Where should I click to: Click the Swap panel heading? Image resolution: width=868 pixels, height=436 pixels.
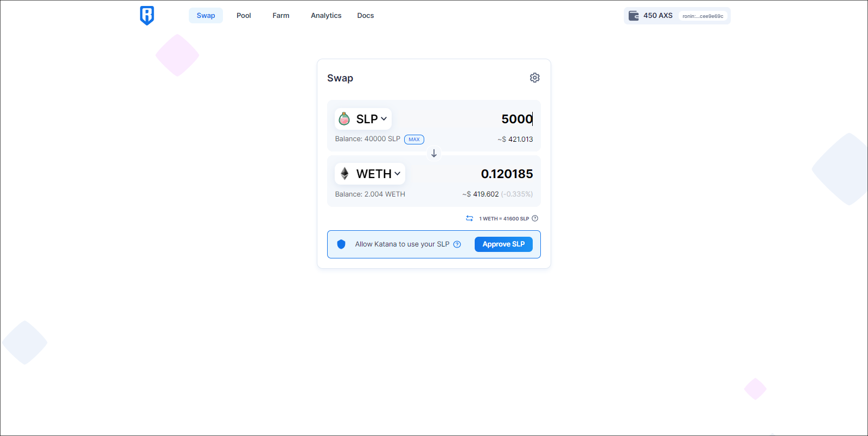(x=340, y=78)
